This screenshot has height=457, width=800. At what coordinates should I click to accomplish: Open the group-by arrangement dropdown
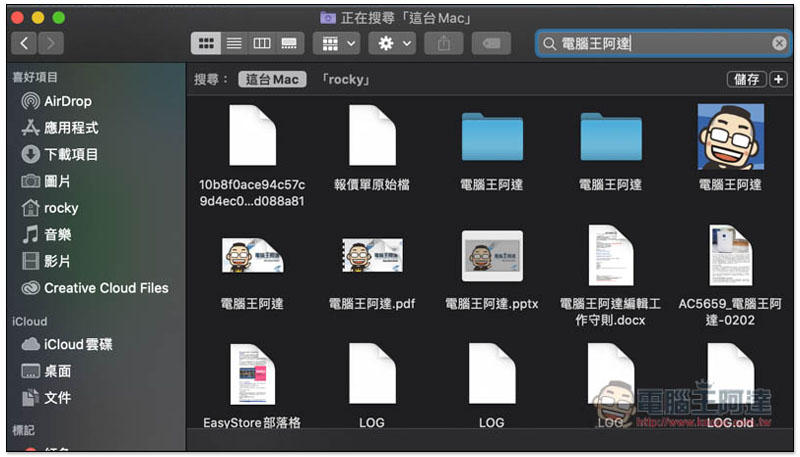(x=337, y=43)
